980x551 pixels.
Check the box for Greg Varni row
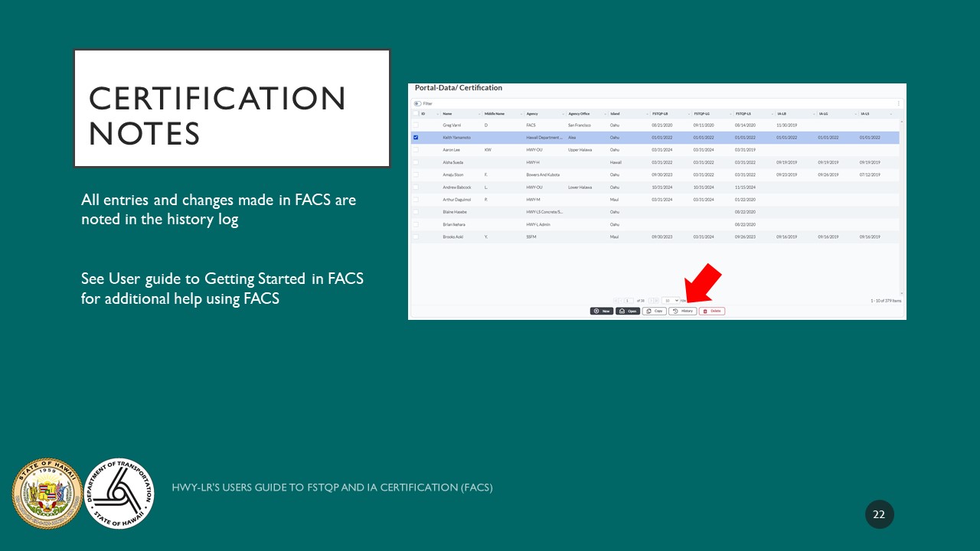coord(416,125)
